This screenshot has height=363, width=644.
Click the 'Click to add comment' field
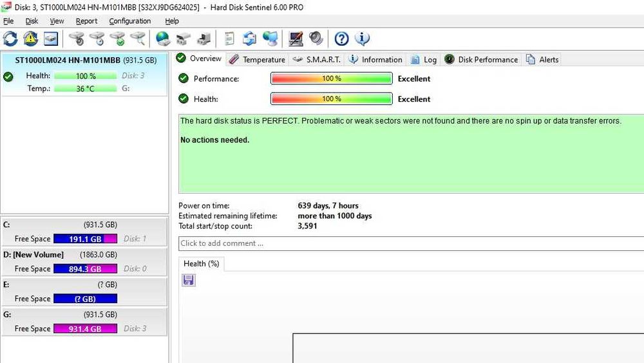coord(411,243)
